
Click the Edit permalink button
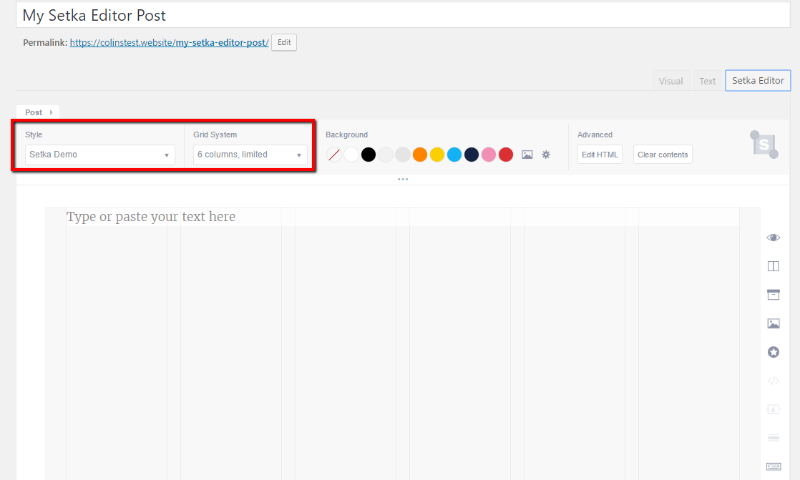tap(284, 42)
